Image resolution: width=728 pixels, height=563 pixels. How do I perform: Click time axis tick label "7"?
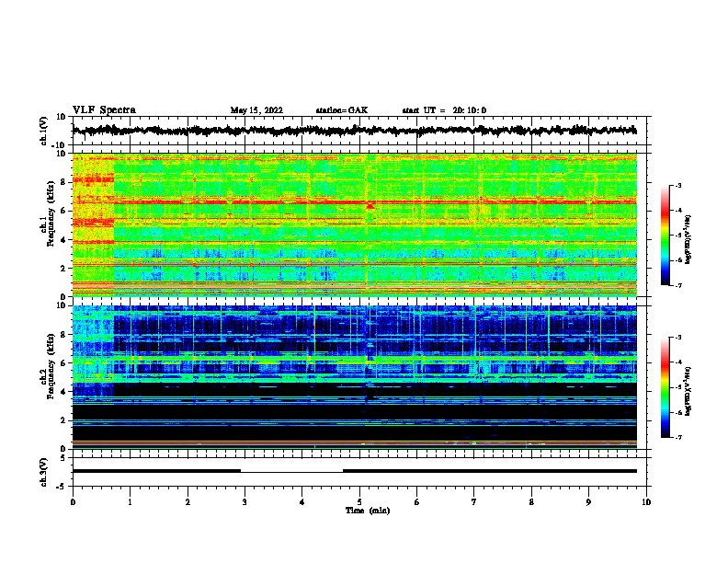474,501
